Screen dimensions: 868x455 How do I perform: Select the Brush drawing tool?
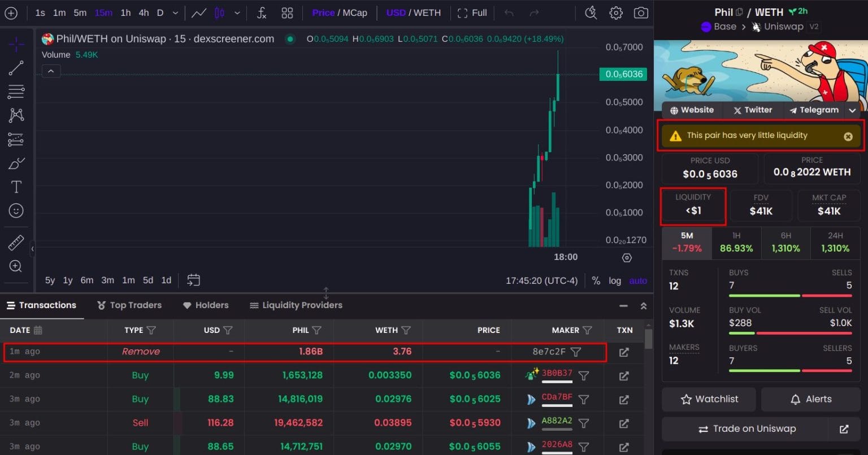click(16, 163)
